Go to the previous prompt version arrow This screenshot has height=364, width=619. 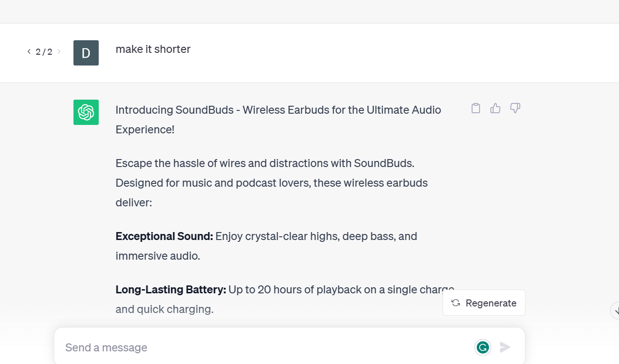pos(29,51)
